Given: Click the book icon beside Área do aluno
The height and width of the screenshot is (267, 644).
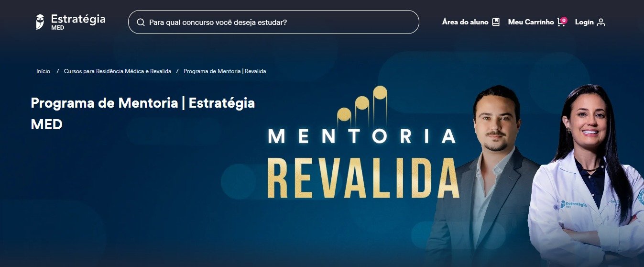Looking at the screenshot, I should coord(496,22).
